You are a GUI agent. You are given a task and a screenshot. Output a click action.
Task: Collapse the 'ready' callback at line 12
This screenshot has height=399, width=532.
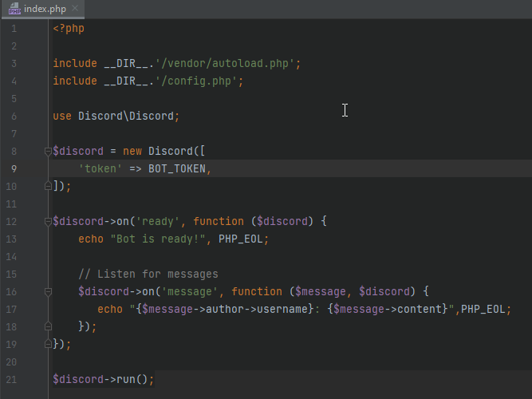click(x=48, y=221)
